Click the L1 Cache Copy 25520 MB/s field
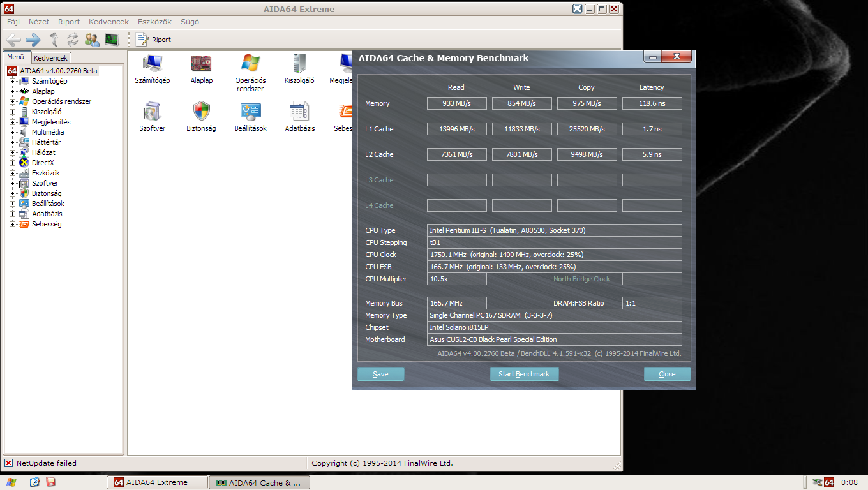 click(587, 129)
